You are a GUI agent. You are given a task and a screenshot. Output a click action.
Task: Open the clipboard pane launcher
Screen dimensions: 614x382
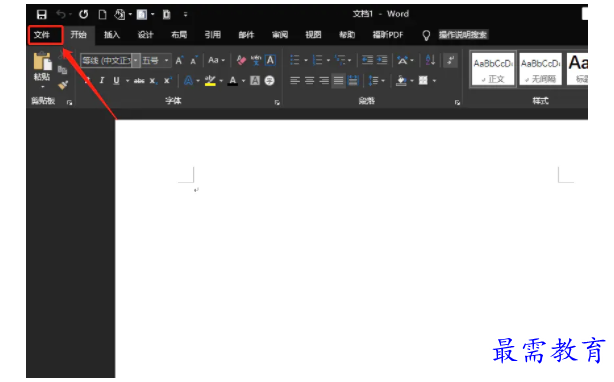coord(69,103)
